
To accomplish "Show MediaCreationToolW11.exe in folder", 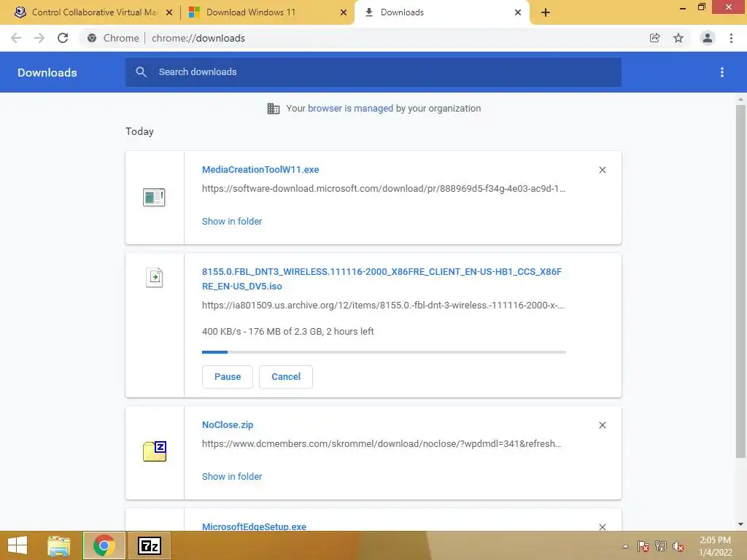I will click(x=232, y=222).
